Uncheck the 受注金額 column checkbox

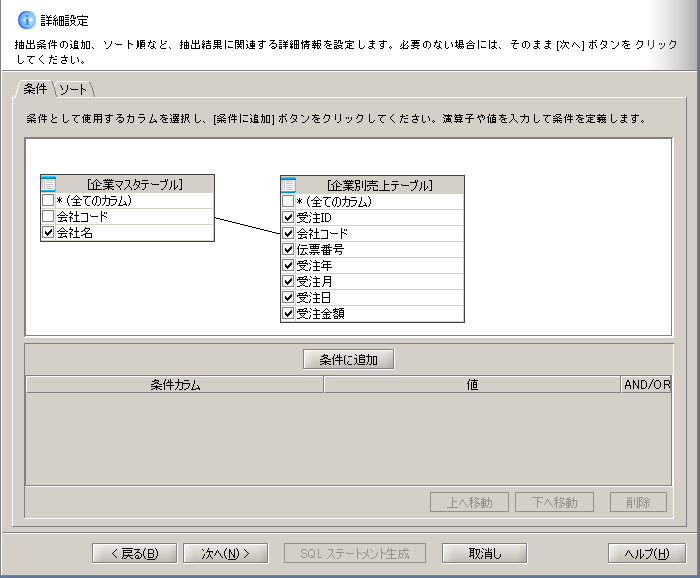(x=288, y=313)
